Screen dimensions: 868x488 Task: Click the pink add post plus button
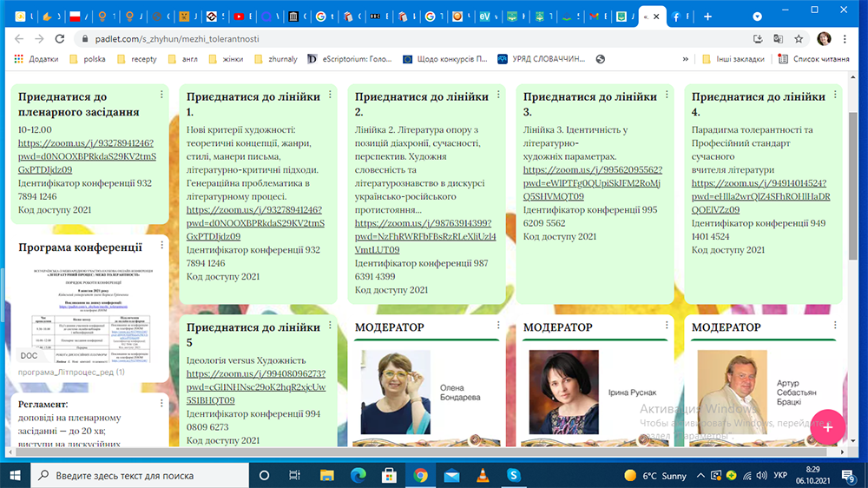click(x=827, y=426)
